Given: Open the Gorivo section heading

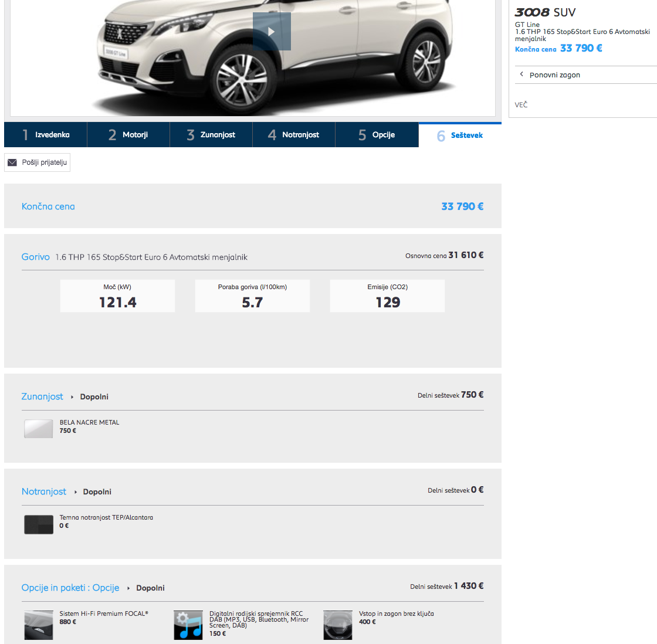Looking at the screenshot, I should (x=36, y=257).
